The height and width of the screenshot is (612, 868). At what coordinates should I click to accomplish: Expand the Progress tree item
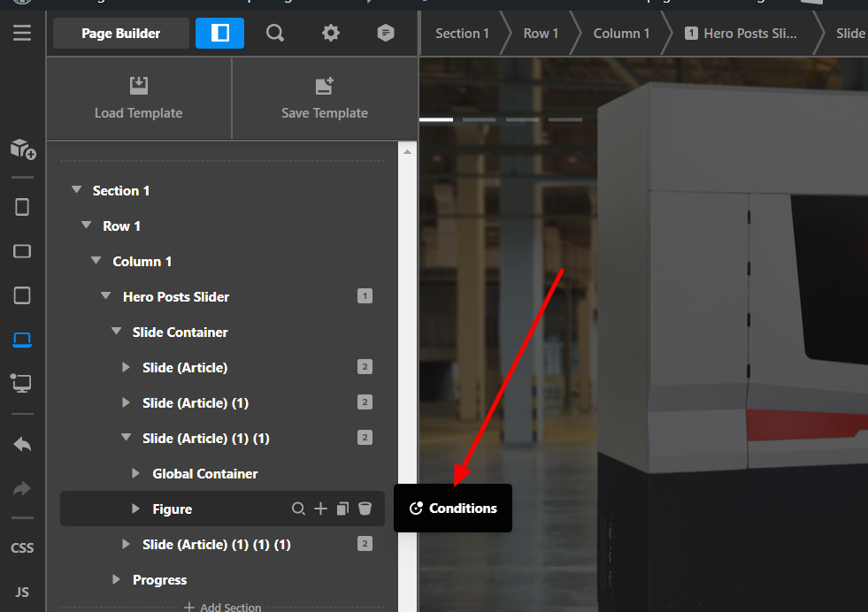point(116,580)
